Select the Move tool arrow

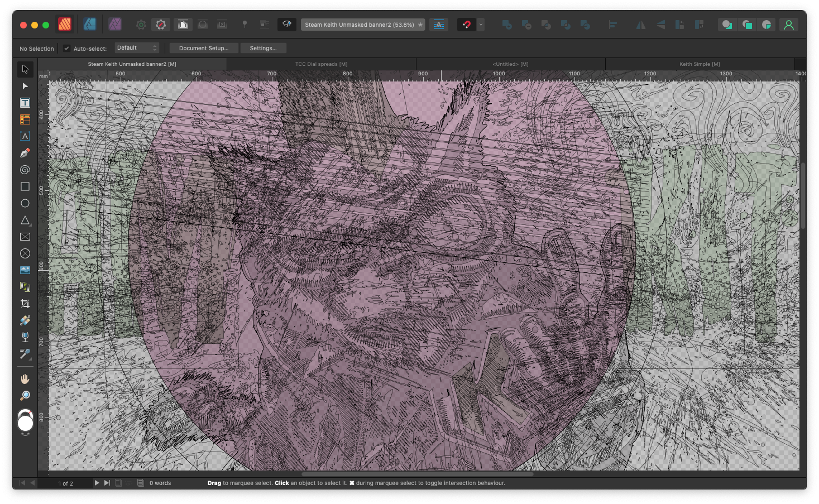25,69
